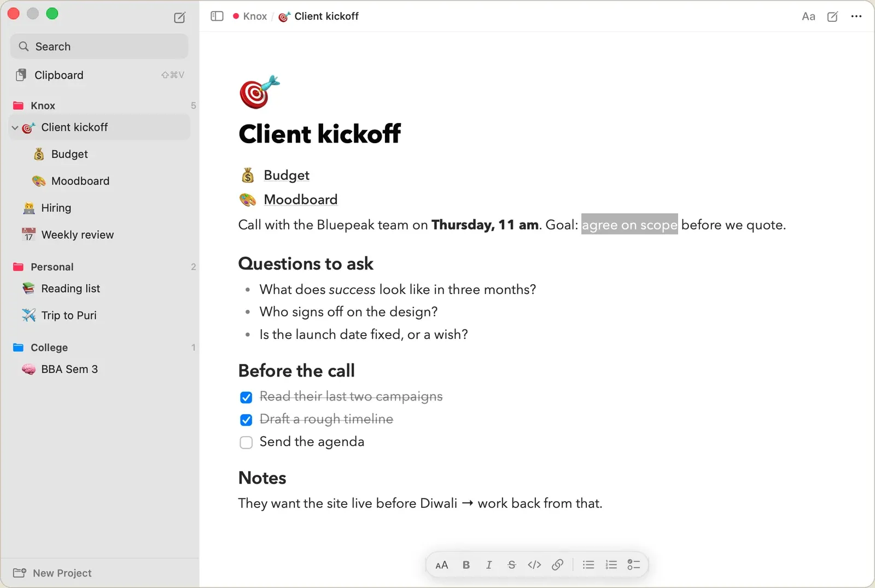
Task: Open the Trip to Puri note
Action: pyautogui.click(x=100, y=315)
